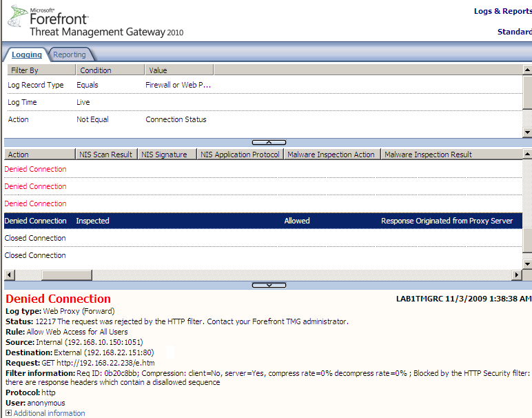Expand Additional information plus icon
532x418 pixels.
(8, 413)
